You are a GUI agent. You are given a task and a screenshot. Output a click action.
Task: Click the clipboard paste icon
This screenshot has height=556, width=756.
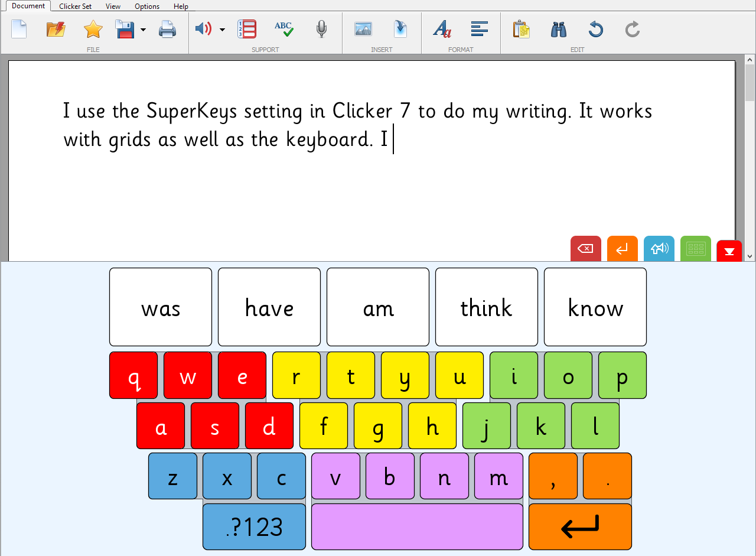pyautogui.click(x=521, y=29)
